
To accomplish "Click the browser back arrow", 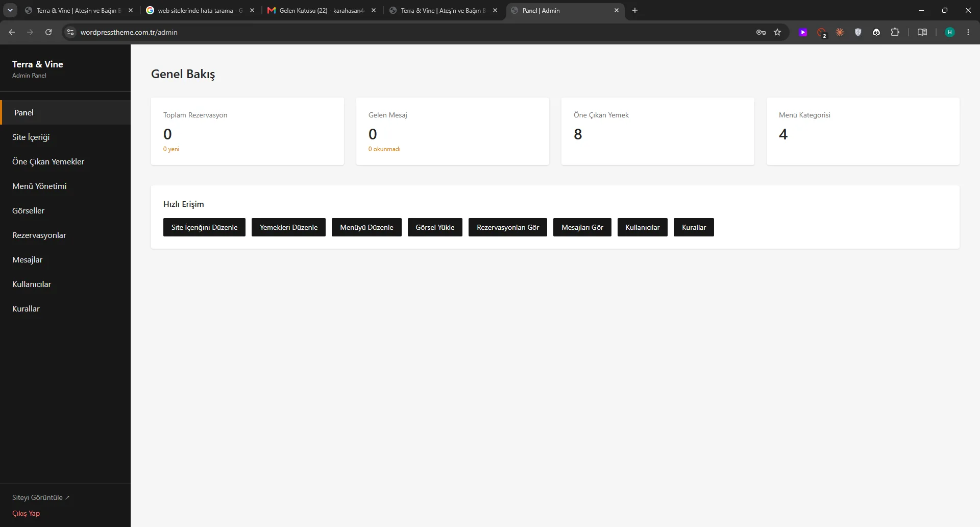I will (x=12, y=32).
